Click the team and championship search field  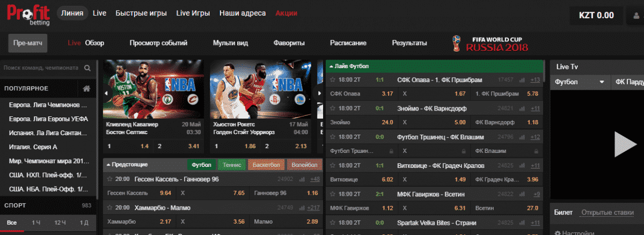(x=42, y=68)
